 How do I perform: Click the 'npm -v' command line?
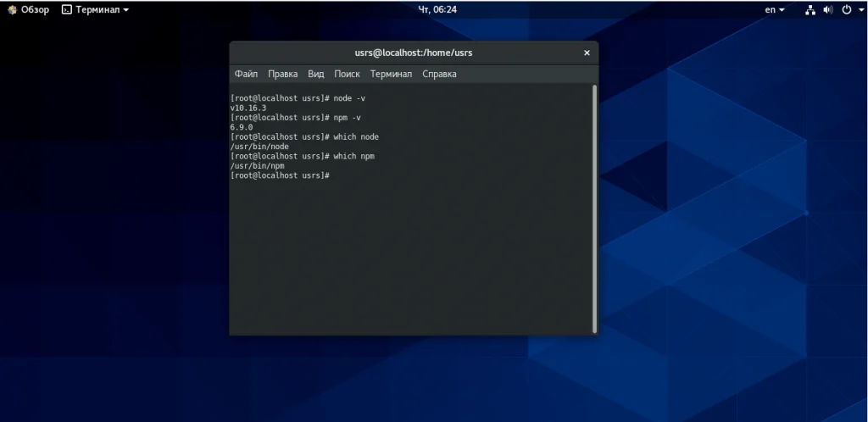pyautogui.click(x=296, y=117)
